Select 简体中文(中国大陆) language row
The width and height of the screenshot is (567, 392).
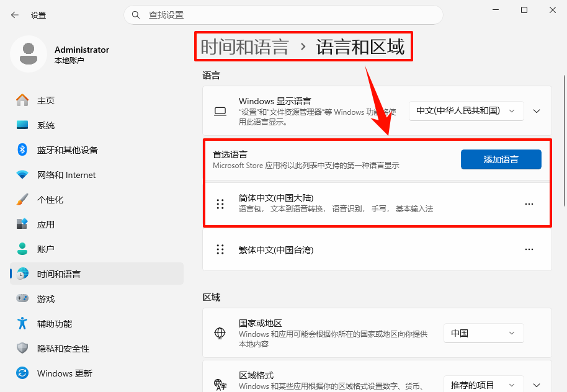pyautogui.click(x=377, y=204)
